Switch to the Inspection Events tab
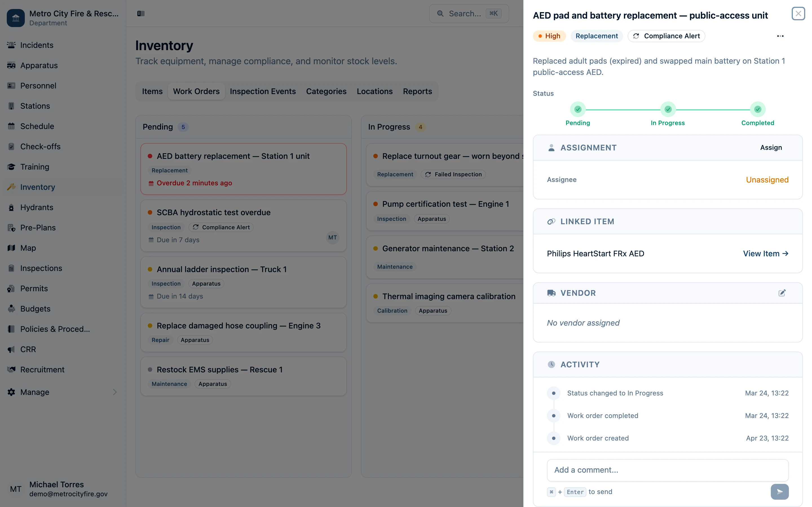The image size is (812, 507). pyautogui.click(x=263, y=91)
